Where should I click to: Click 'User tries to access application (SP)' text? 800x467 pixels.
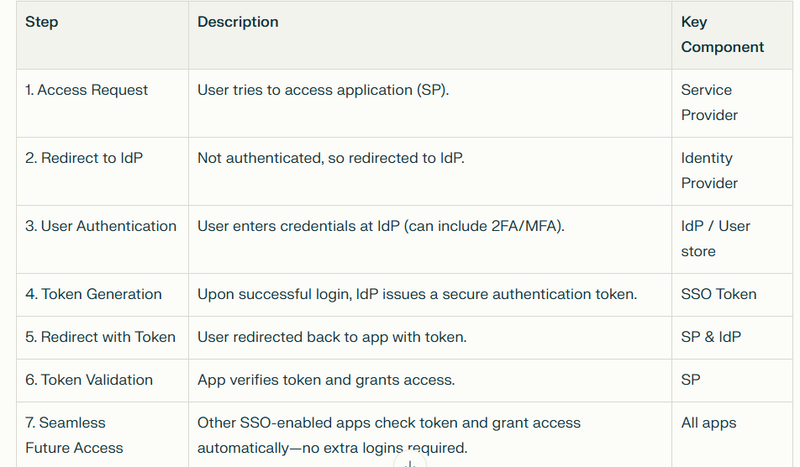pos(322,90)
